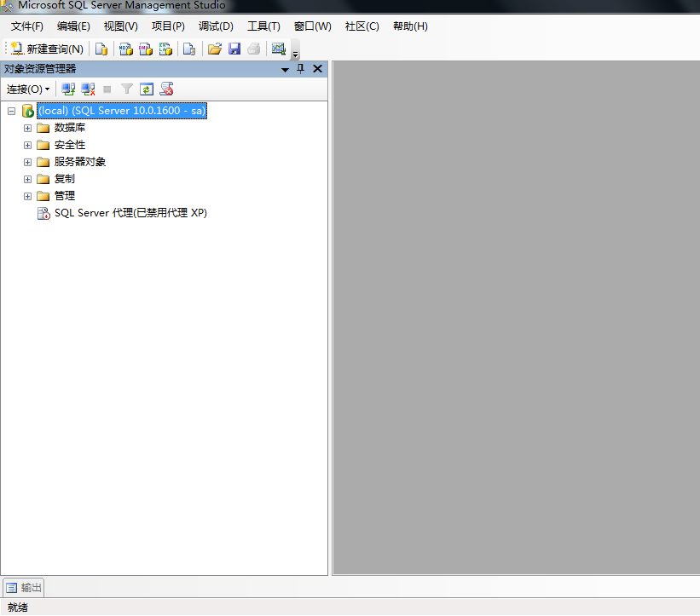Click the server icon beside (local)

(27, 111)
